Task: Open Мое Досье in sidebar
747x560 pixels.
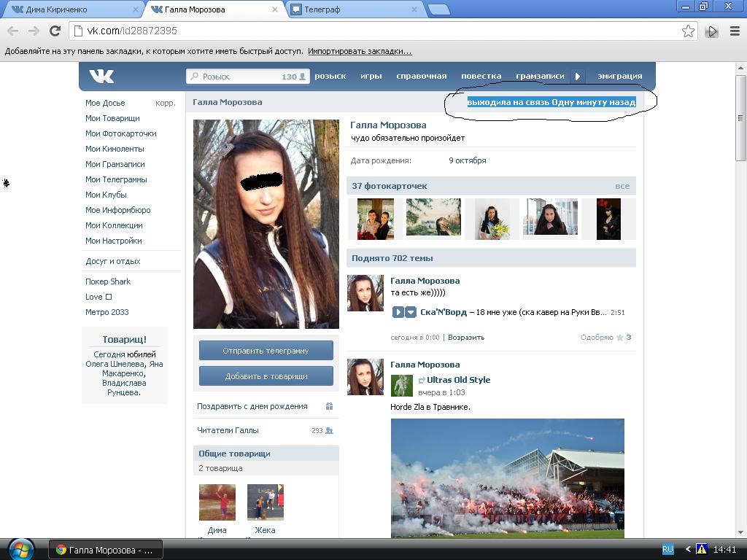Action: coord(105,103)
